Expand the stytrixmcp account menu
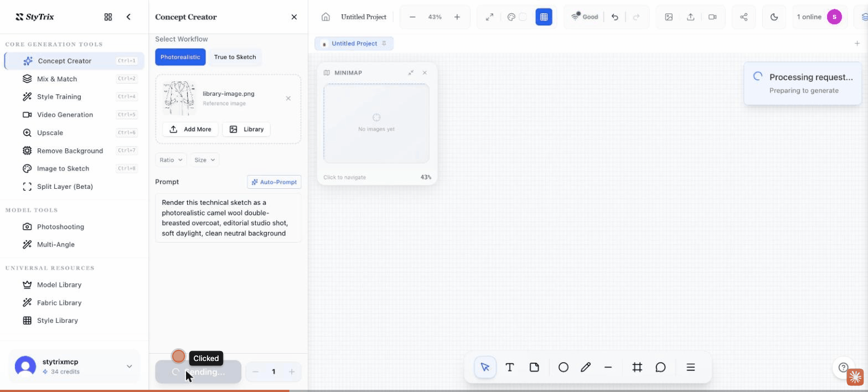868x392 pixels. coord(74,366)
